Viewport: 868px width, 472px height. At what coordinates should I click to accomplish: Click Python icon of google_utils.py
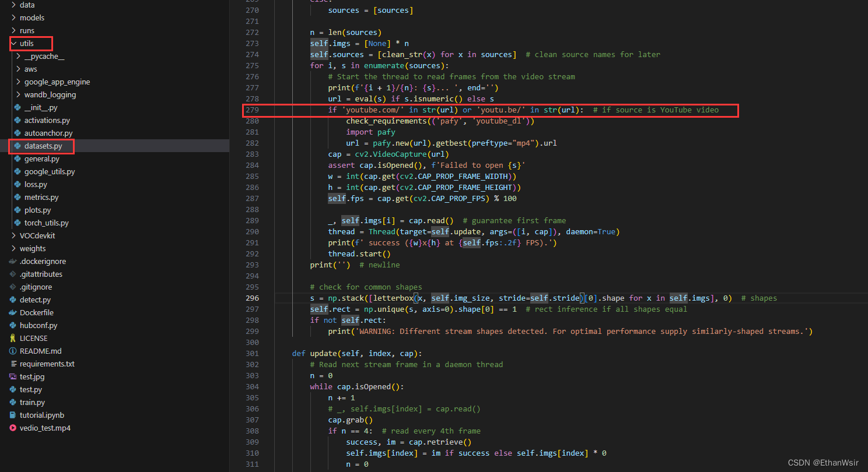(17, 171)
